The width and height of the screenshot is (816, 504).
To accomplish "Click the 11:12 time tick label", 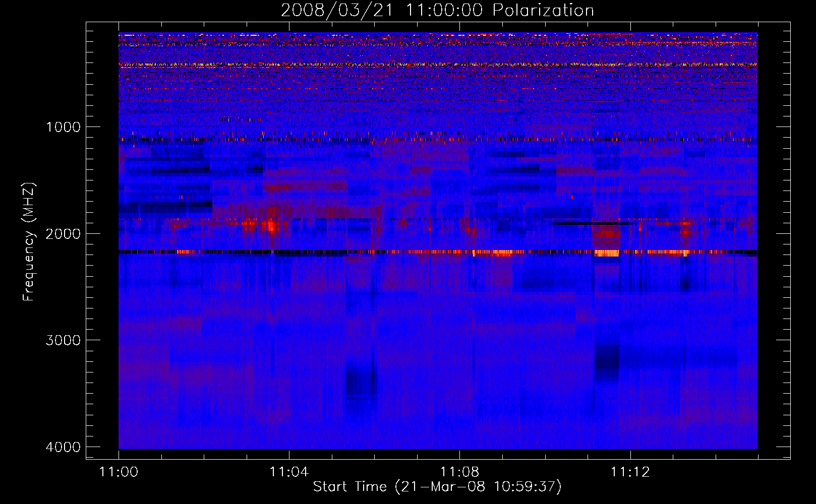I will [630, 472].
